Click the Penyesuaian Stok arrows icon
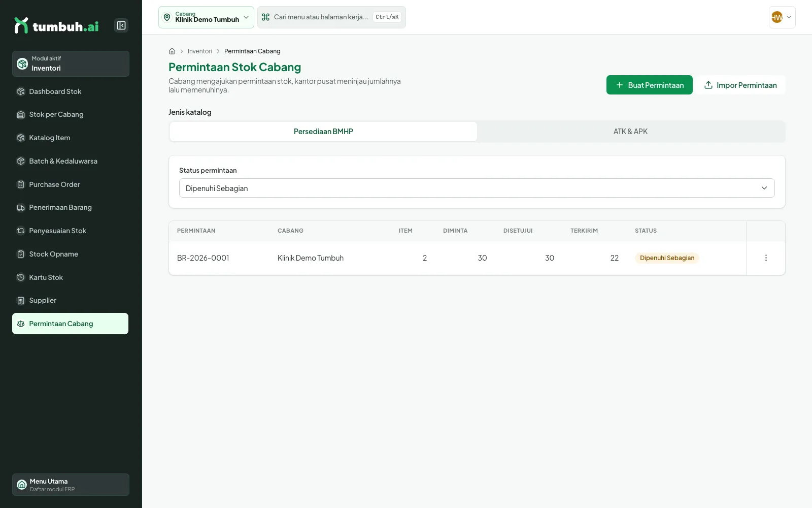 (21, 231)
